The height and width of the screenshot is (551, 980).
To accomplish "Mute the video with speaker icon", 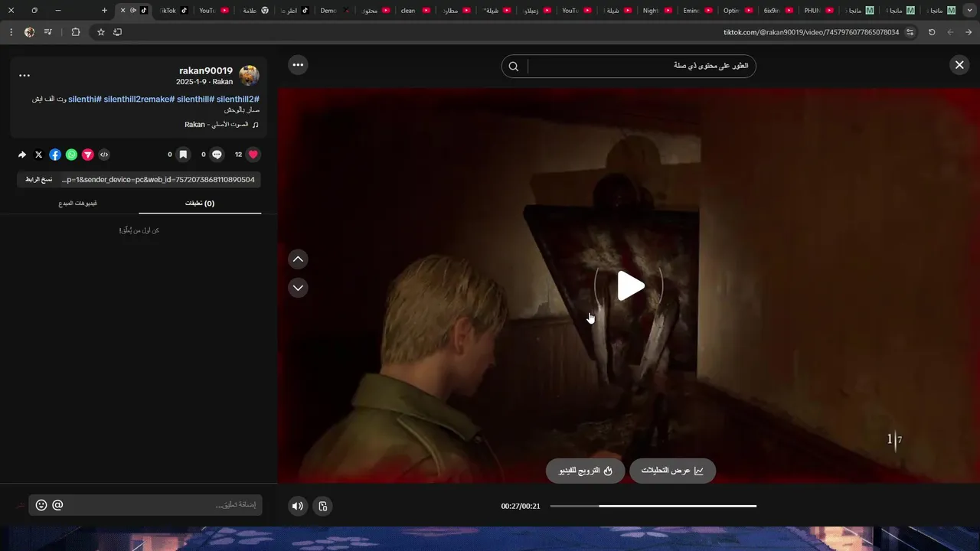I will [x=298, y=506].
